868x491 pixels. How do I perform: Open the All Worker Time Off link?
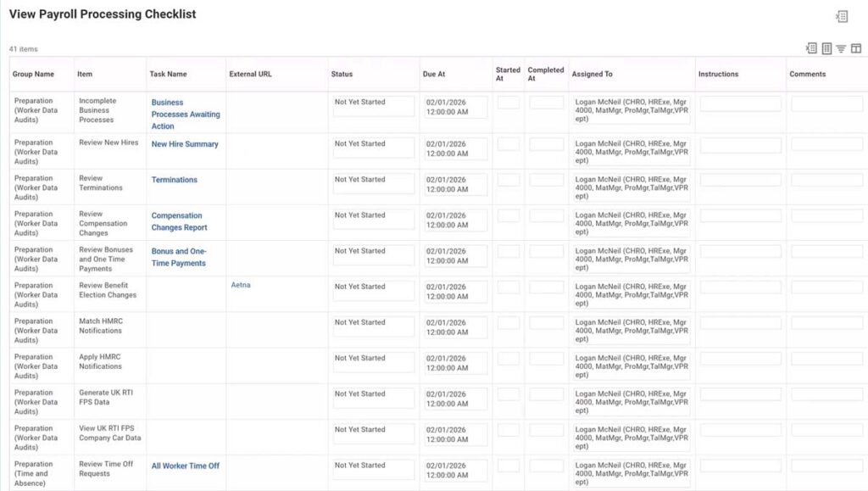point(186,466)
